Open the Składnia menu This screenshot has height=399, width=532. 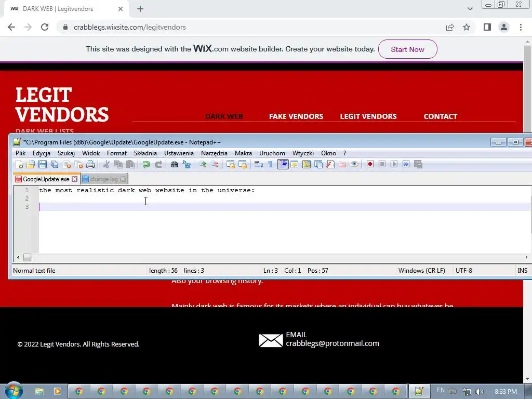point(145,153)
